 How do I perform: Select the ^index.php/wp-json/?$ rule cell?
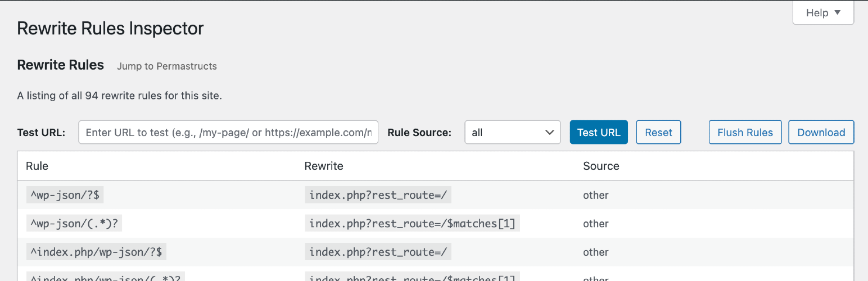[x=97, y=252]
